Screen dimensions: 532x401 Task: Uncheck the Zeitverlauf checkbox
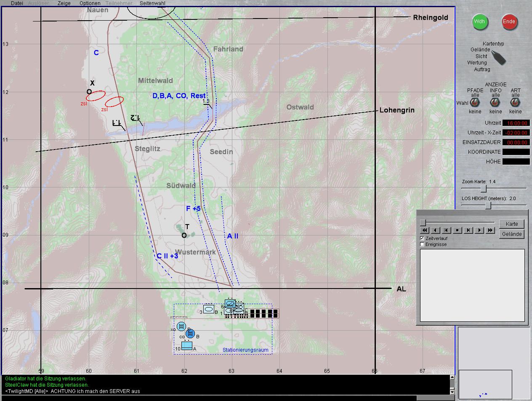(423, 238)
